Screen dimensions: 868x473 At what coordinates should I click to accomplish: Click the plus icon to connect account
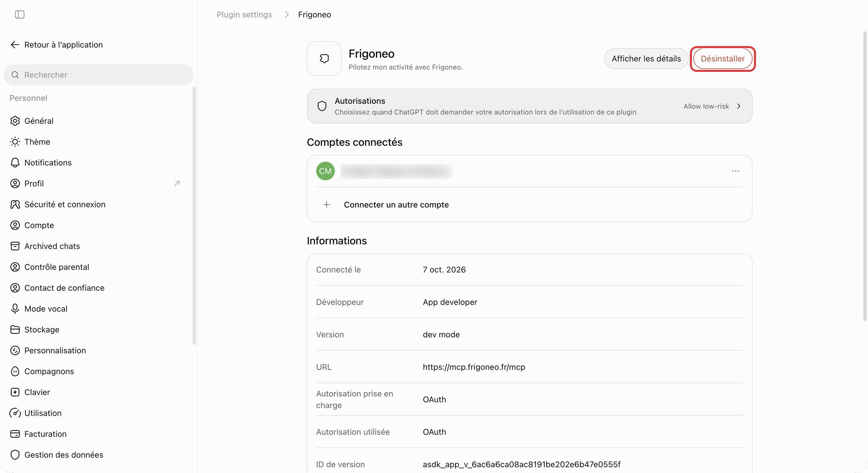(326, 205)
